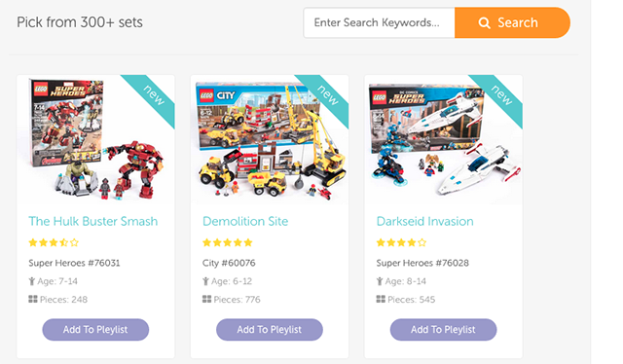The image size is (623, 364).
Task: Add The Hulk Buster Smash to Playlist
Action: [95, 329]
